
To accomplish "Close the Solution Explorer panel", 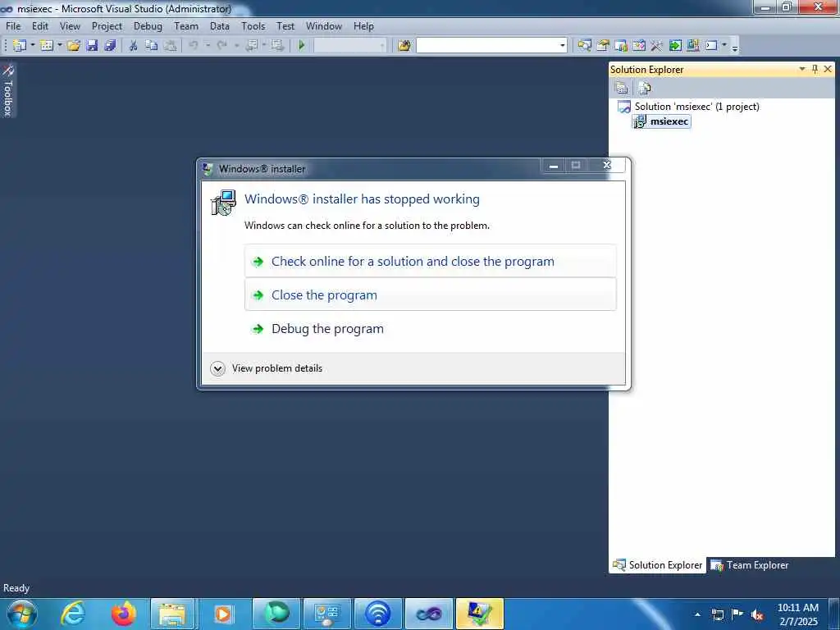I will click(x=828, y=69).
